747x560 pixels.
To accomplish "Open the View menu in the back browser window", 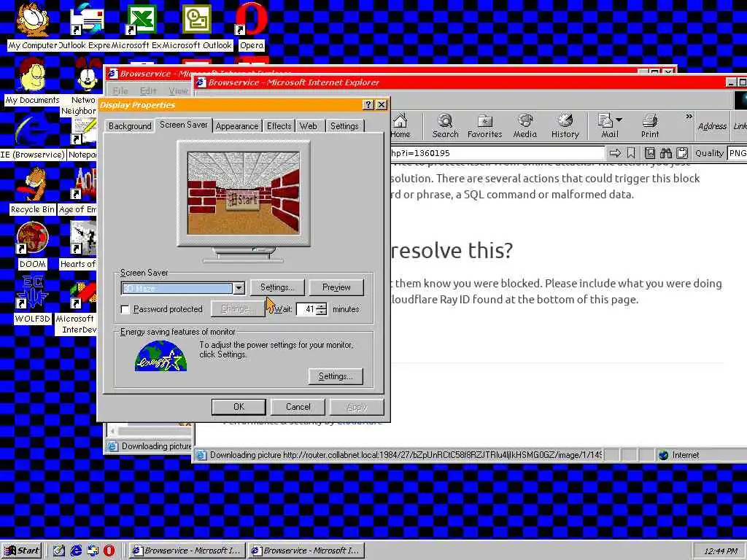I will tap(178, 90).
